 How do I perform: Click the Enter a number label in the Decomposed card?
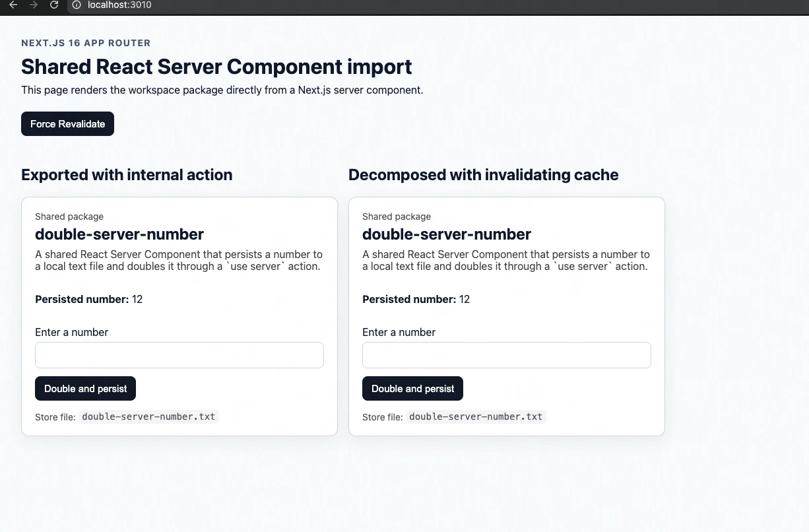coord(399,333)
